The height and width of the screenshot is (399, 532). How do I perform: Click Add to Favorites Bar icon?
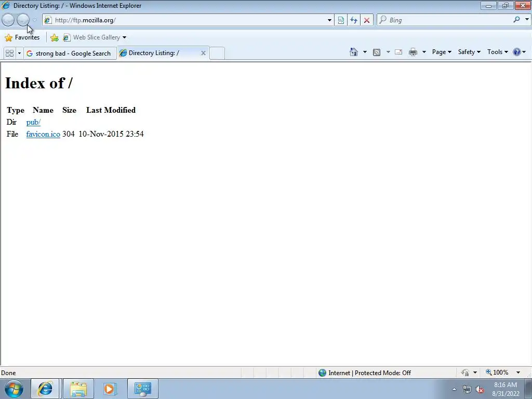click(54, 37)
